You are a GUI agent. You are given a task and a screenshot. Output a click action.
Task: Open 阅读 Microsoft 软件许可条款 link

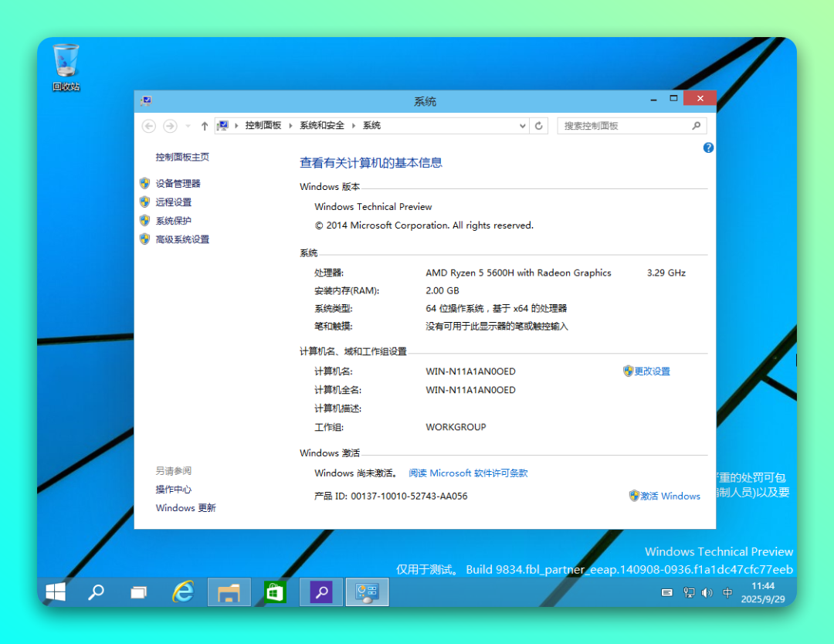(x=468, y=473)
